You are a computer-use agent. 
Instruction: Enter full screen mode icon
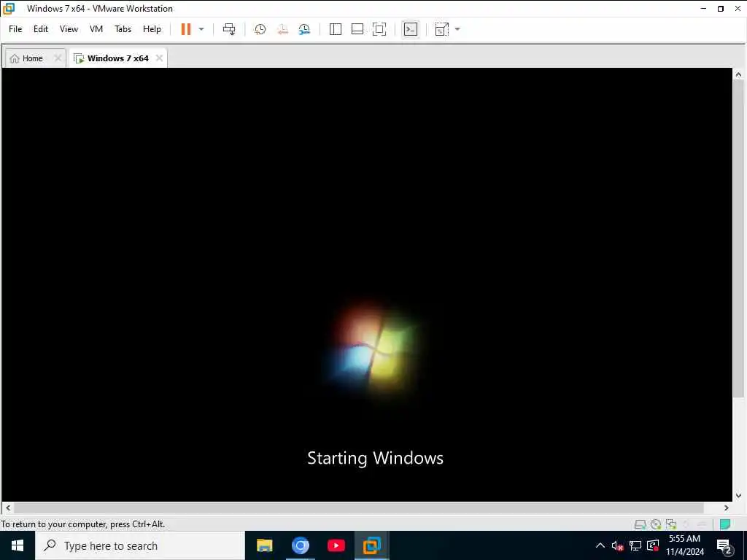click(379, 29)
